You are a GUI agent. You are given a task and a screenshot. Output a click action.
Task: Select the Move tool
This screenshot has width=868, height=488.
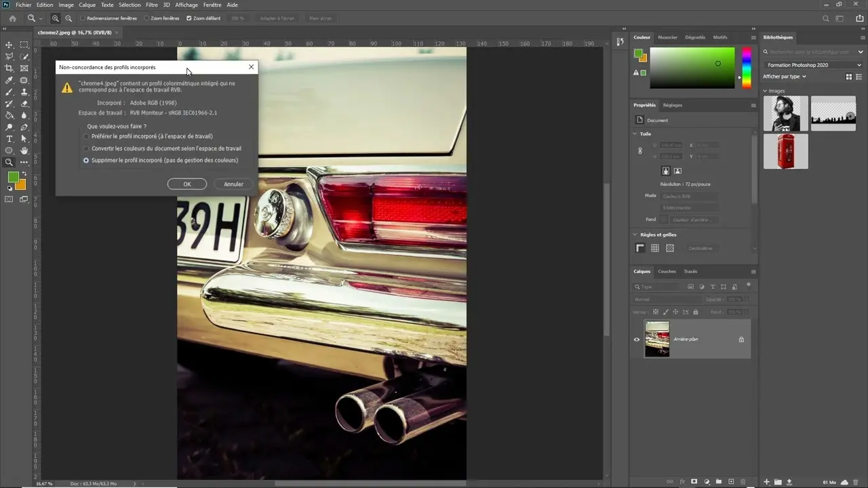(9, 45)
